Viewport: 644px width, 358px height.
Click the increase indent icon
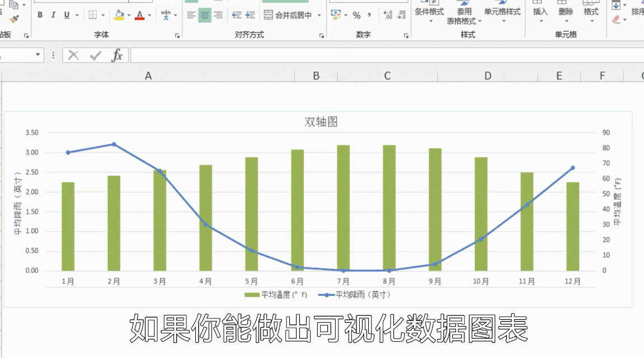250,15
